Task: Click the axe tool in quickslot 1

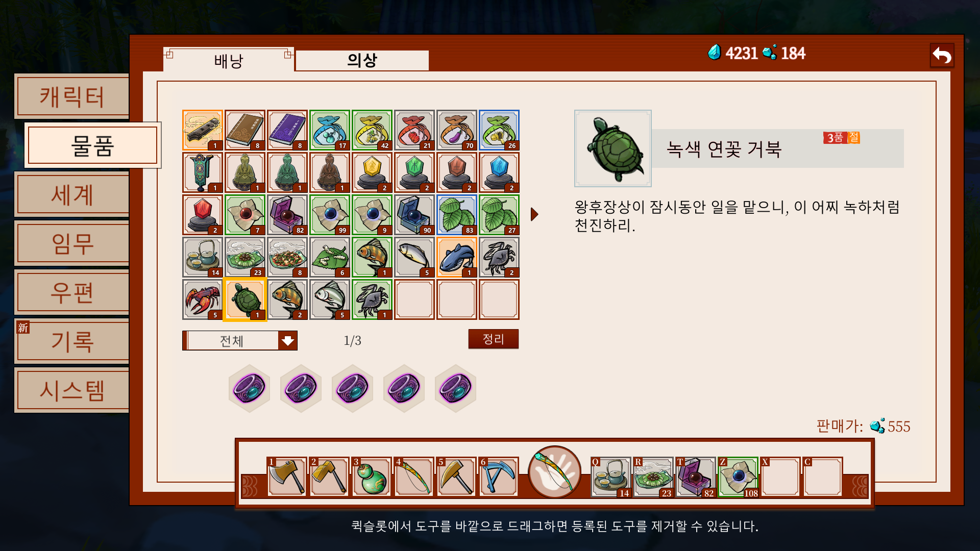Action: 287,477
